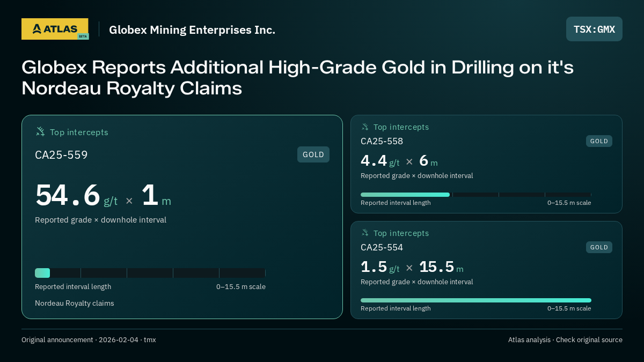The image size is (644, 362).
Task: Click the 6 m interval value
Action: coord(428,161)
